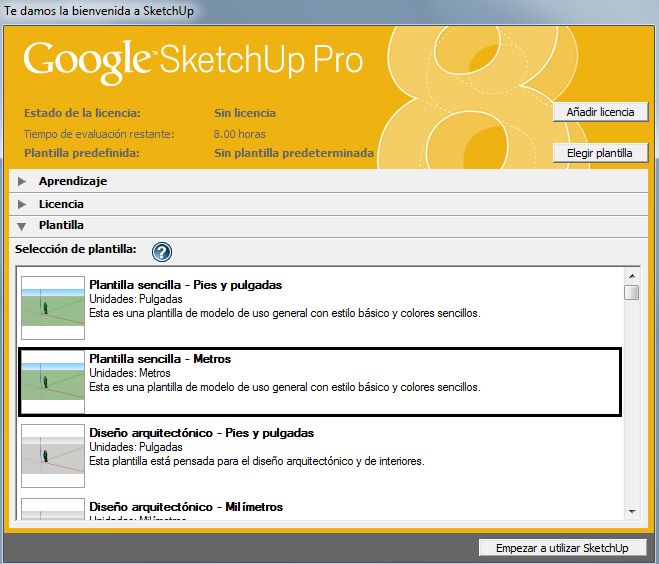
Task: Click the title Plantilla sencilla - Pies y pulgadas
Action: tap(185, 285)
